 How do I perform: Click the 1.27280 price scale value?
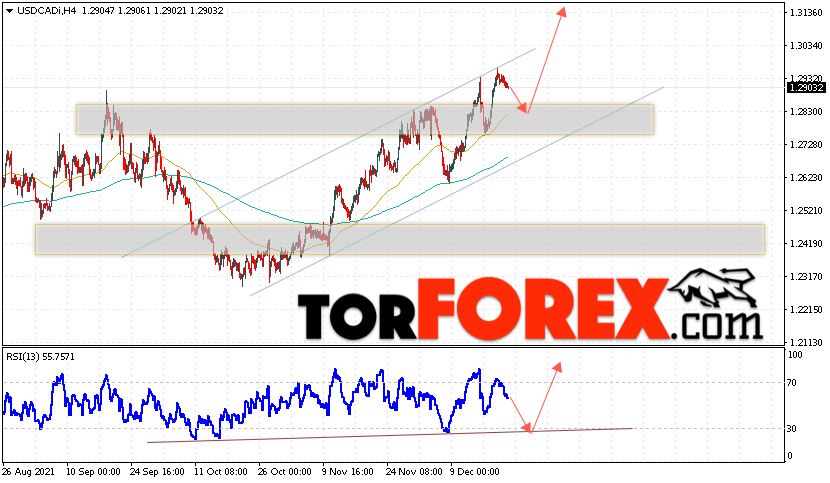(x=805, y=145)
